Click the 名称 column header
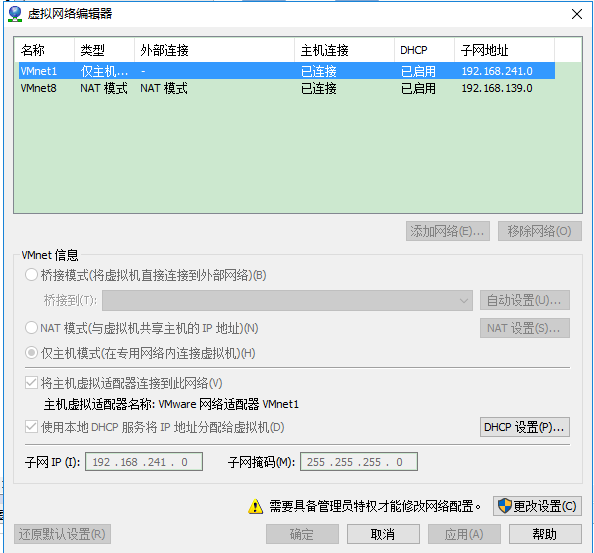 (x=45, y=50)
